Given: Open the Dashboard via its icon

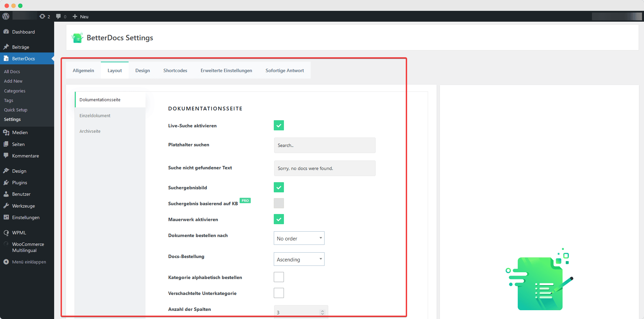Looking at the screenshot, I should click(x=6, y=31).
